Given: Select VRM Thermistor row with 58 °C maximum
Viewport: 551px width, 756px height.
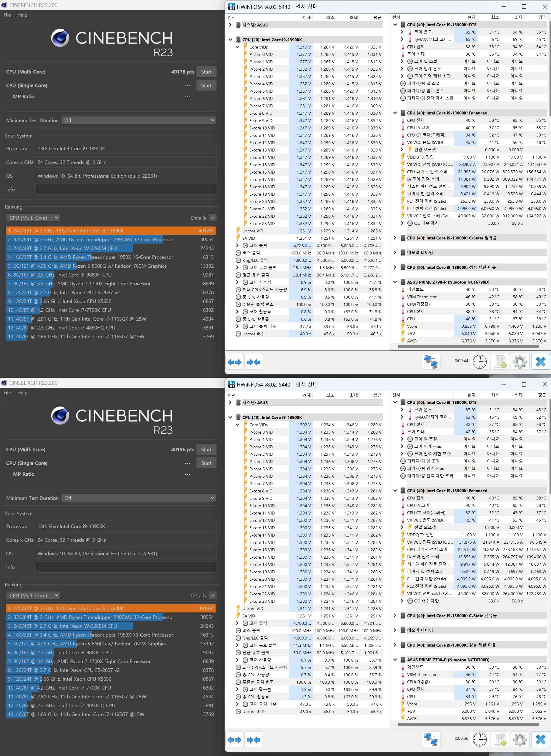Looking at the screenshot, I should (x=474, y=297).
